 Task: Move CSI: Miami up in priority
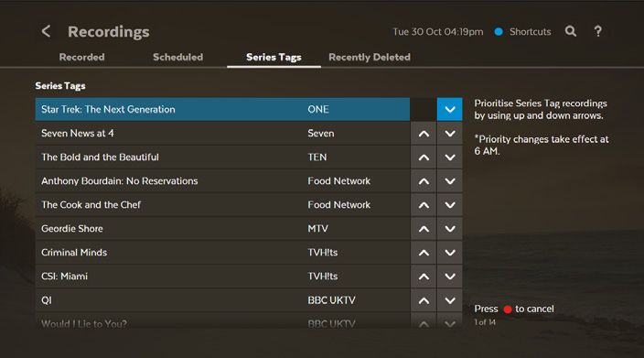click(x=424, y=277)
